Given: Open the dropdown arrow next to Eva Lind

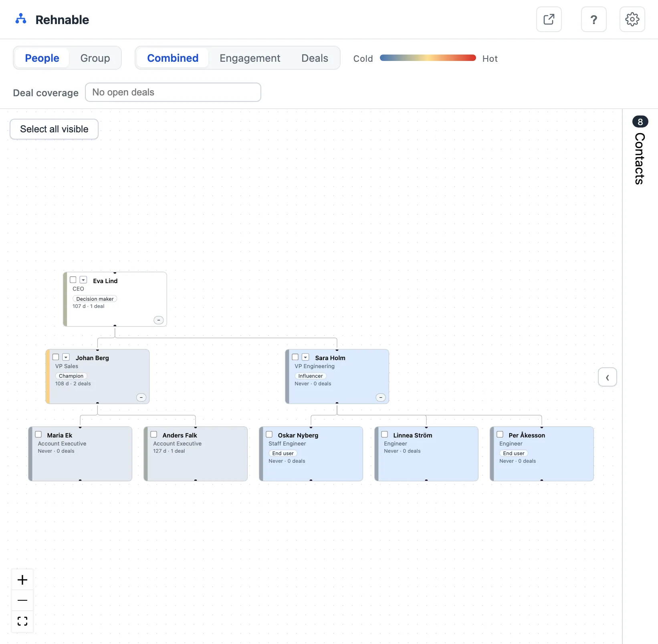Looking at the screenshot, I should [83, 280].
